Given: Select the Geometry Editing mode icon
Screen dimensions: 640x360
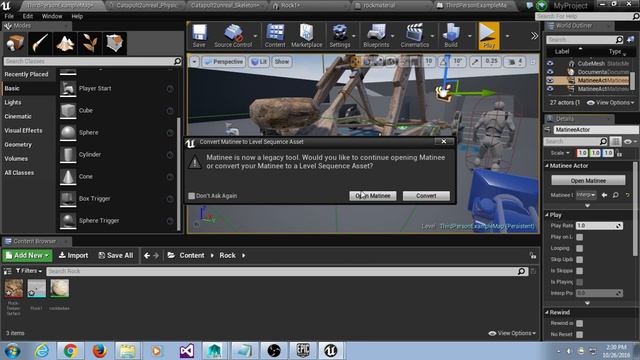Looking at the screenshot, I should [115, 43].
